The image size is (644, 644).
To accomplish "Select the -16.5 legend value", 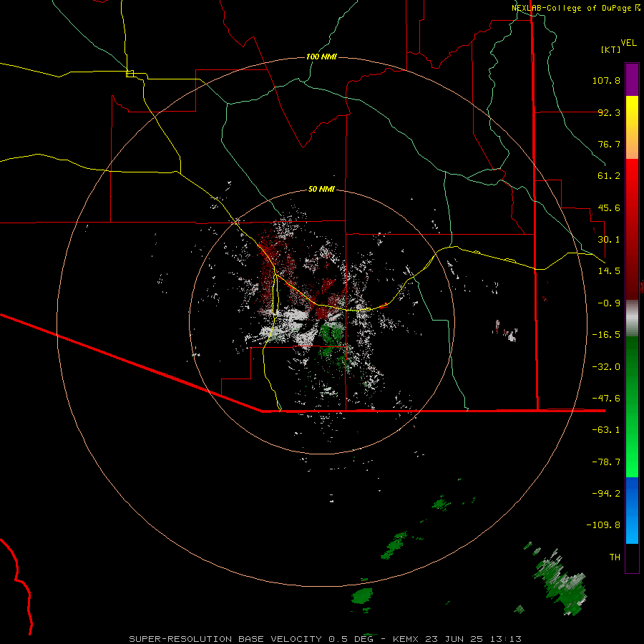I will tap(606, 335).
